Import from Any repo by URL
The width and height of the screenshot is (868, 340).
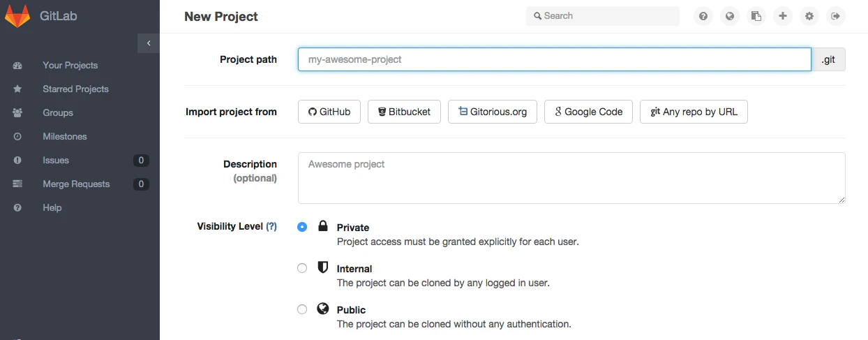click(694, 112)
